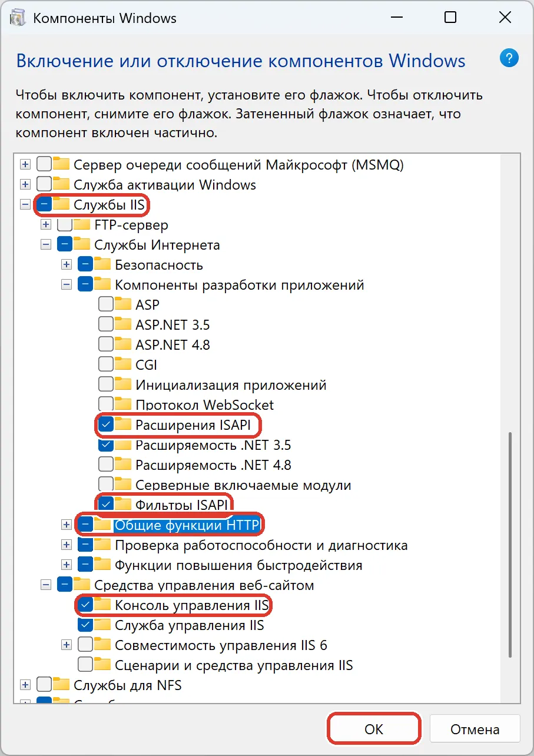This screenshot has width=534, height=756.
Task: Click the folder icon beside Серверные включаемые модули
Action: 123,485
